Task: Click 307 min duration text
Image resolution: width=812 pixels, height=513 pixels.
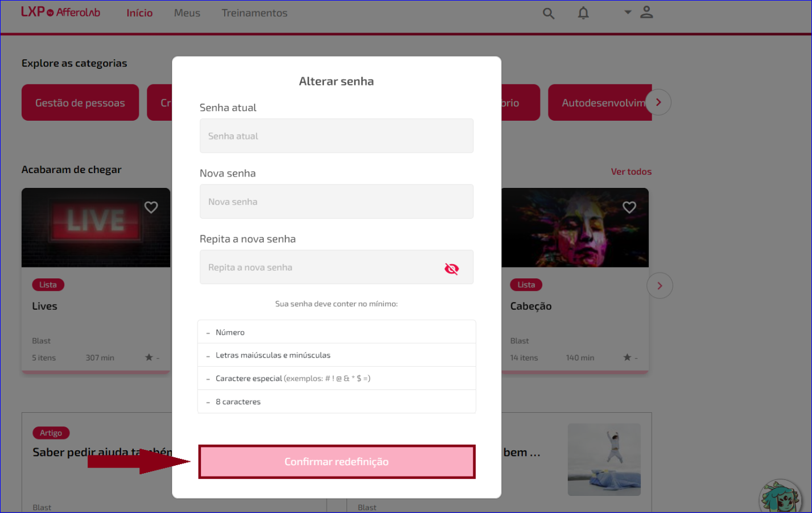Action: click(100, 358)
